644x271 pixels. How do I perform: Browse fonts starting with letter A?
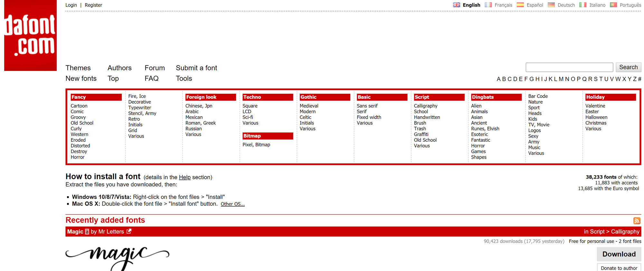(x=498, y=79)
